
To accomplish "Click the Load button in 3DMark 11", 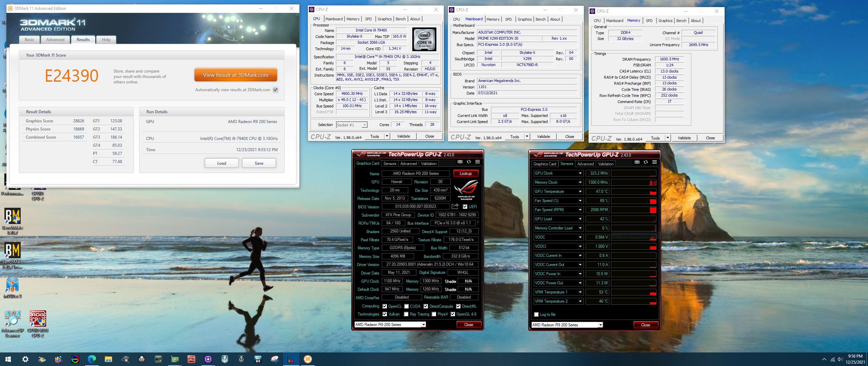I will pos(221,163).
